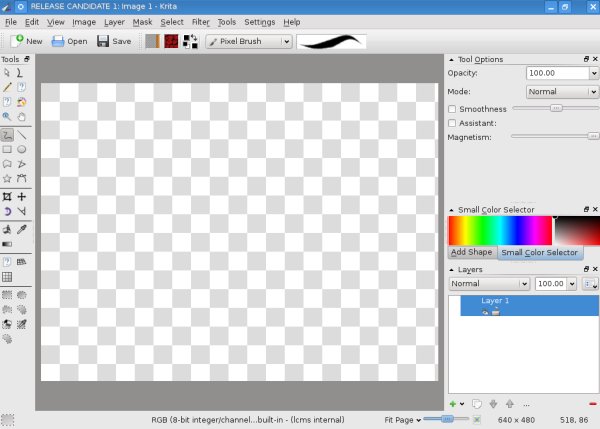
Task: Select the rectangle shape tool
Action: 7,150
